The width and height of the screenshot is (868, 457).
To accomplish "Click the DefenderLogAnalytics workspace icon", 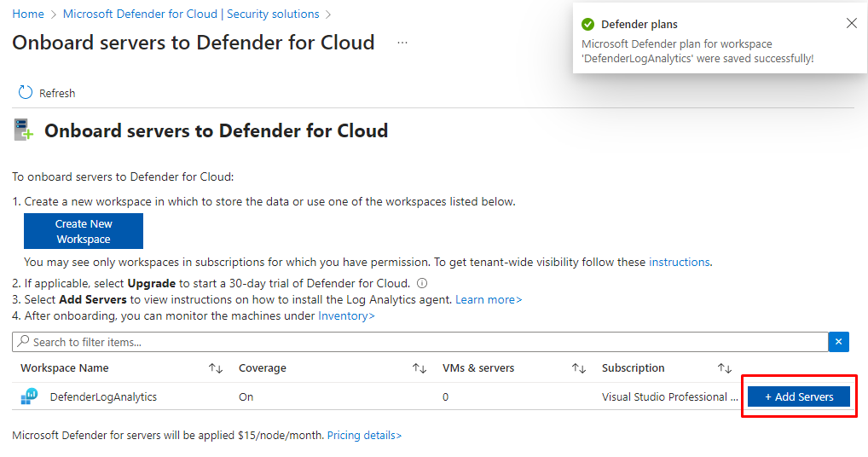I will (31, 396).
